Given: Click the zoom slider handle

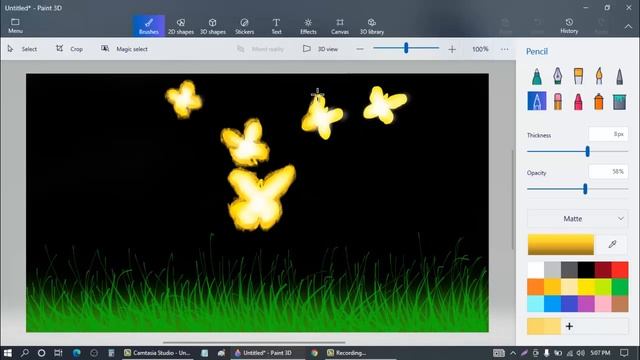Looking at the screenshot, I should pos(406,48).
